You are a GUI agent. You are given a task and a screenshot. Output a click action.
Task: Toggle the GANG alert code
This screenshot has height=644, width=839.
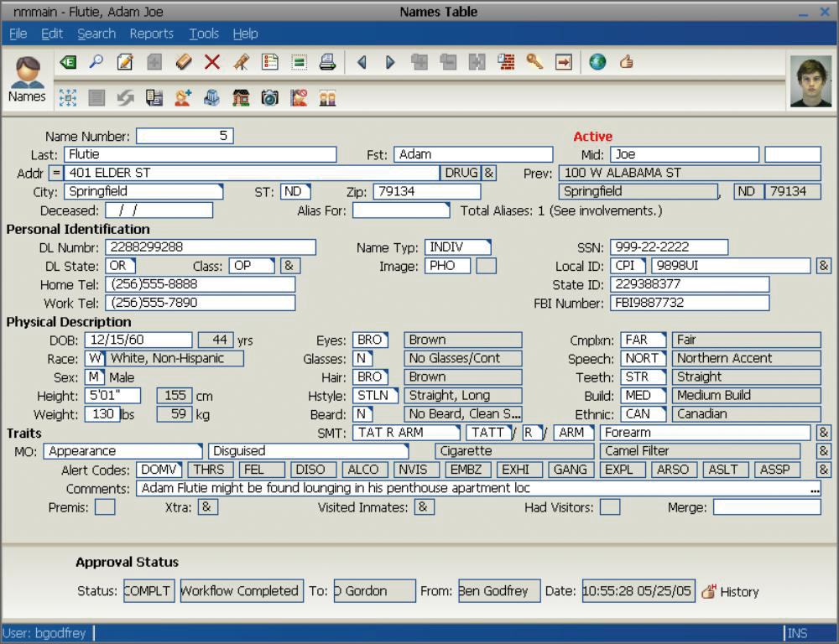(x=571, y=470)
